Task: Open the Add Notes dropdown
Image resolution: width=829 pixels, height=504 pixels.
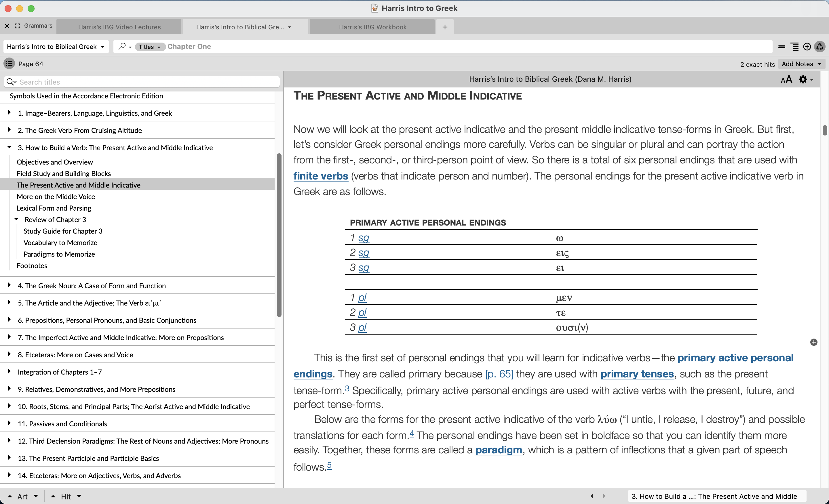Action: [801, 64]
